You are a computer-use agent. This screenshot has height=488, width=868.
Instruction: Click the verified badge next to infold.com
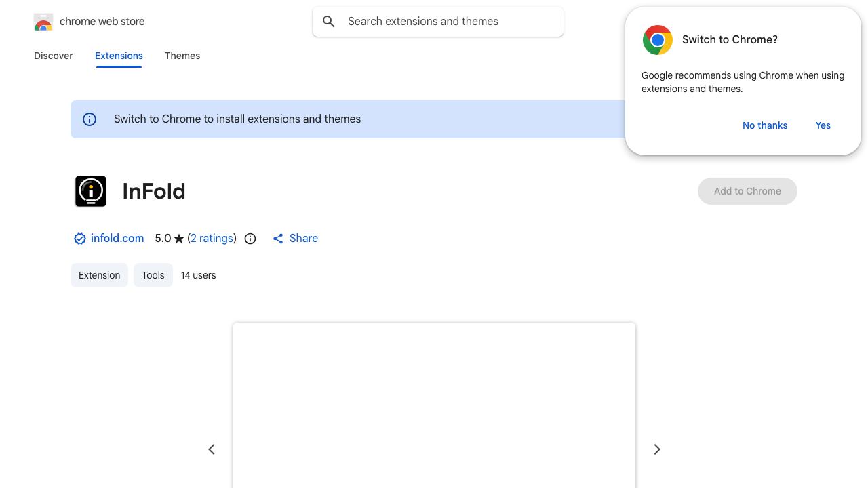pyautogui.click(x=80, y=239)
